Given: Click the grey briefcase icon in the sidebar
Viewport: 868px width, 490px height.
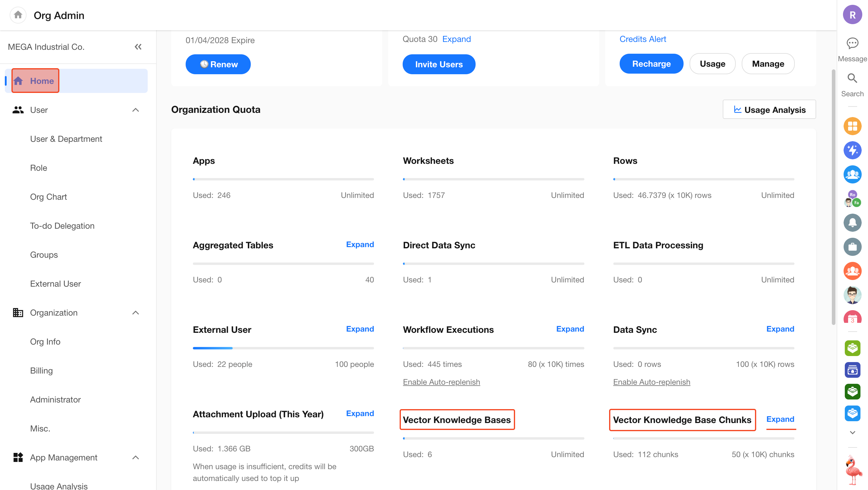Looking at the screenshot, I should pos(852,247).
